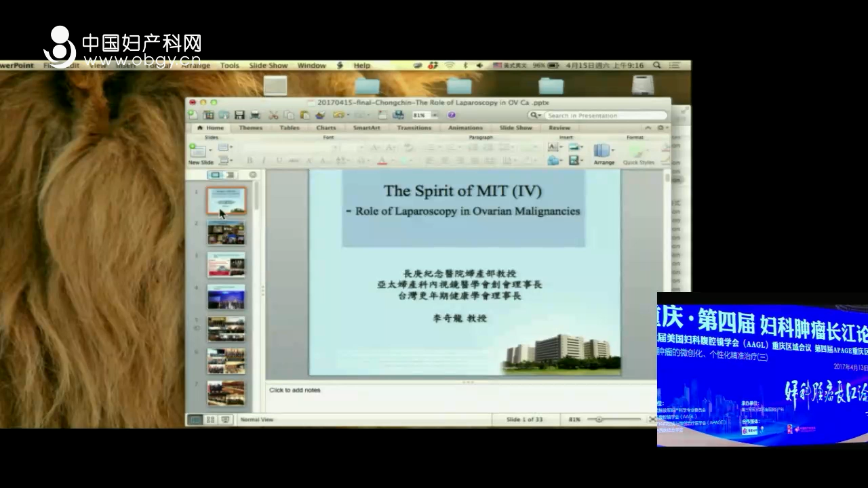
Task: Click the Spotlight search magnifier icon
Action: click(x=656, y=66)
